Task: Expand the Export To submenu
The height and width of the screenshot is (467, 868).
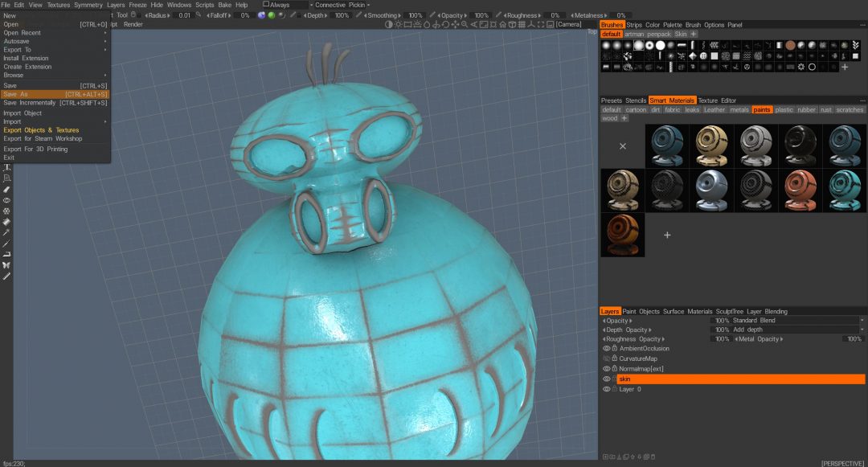Action: 55,50
